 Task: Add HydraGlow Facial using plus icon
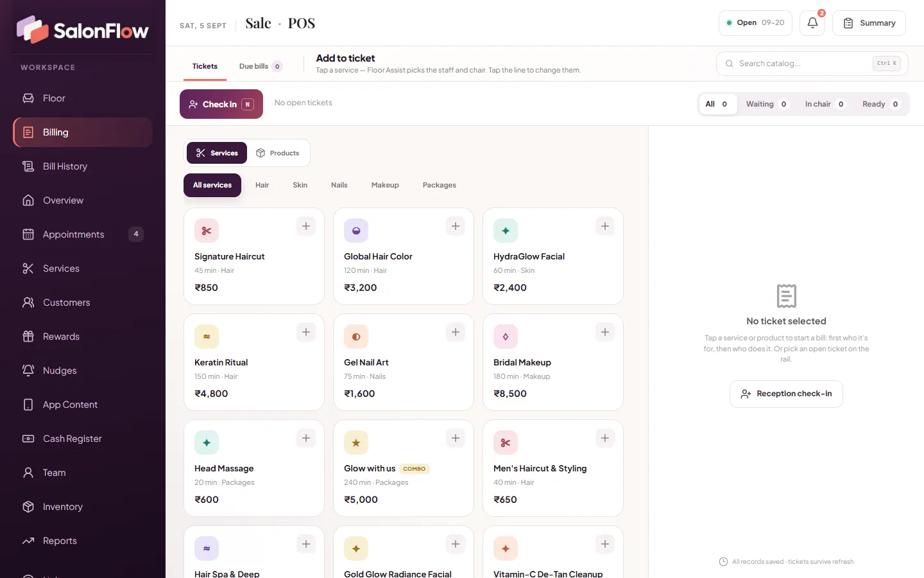(x=605, y=226)
